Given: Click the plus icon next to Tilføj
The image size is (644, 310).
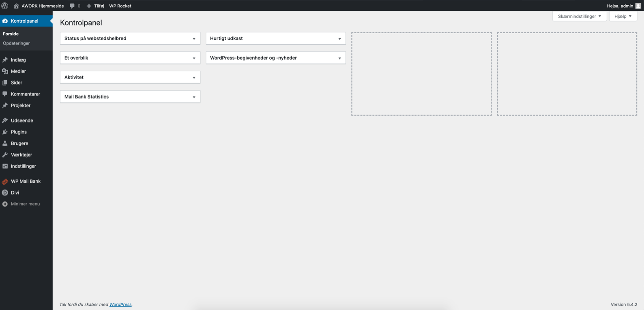Looking at the screenshot, I should point(89,6).
